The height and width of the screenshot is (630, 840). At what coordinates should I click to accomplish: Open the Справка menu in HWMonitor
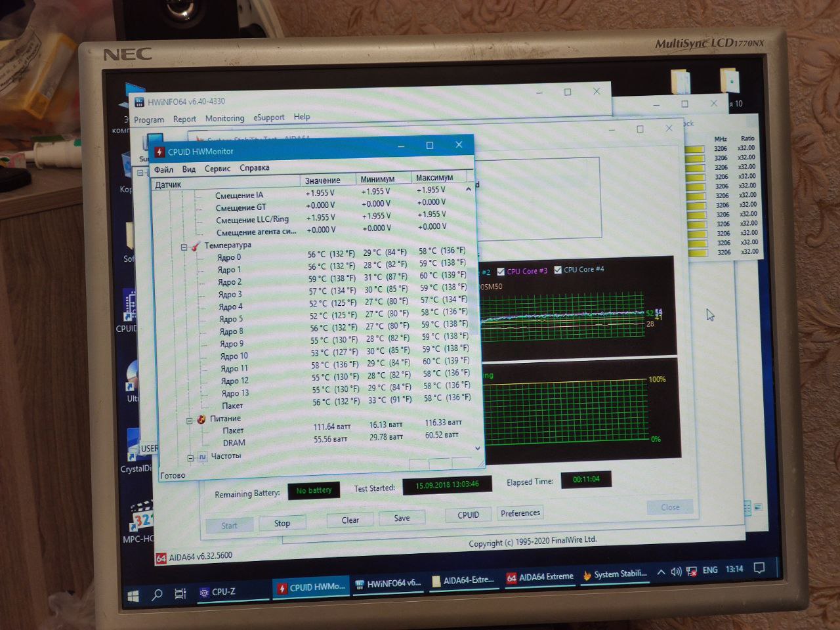pos(255,167)
